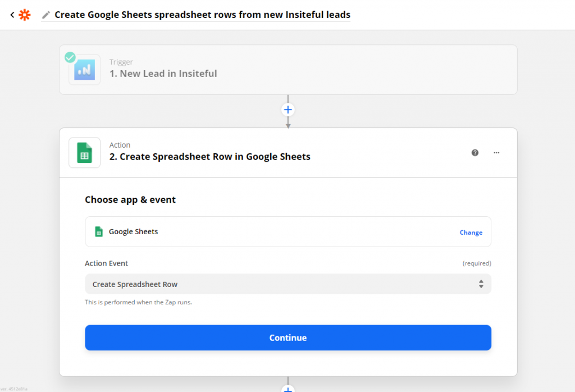The width and height of the screenshot is (575, 392).
Task: Click the Action label text
Action: [120, 145]
